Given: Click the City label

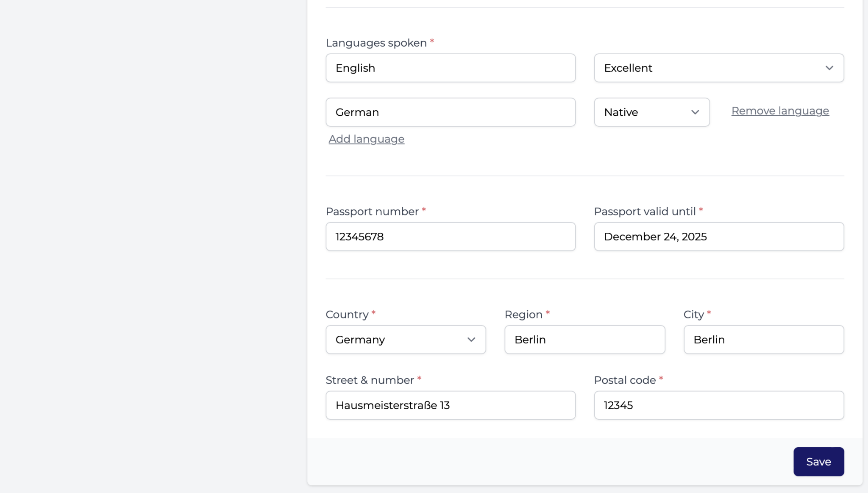Looking at the screenshot, I should click(693, 315).
